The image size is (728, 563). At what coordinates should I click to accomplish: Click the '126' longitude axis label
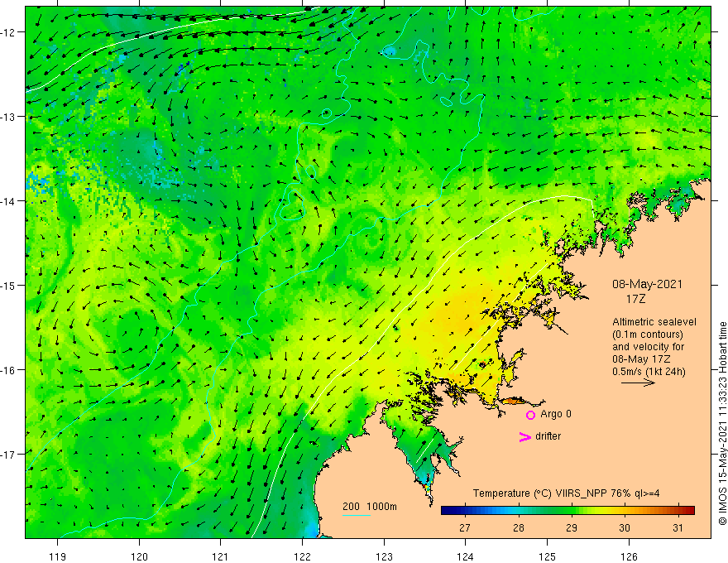tap(629, 556)
